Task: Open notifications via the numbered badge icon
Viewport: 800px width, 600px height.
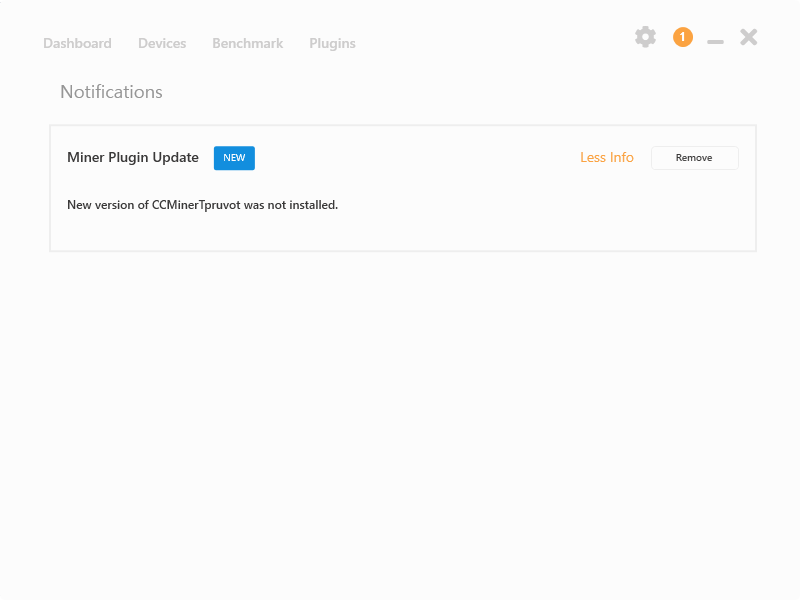Action: click(683, 37)
